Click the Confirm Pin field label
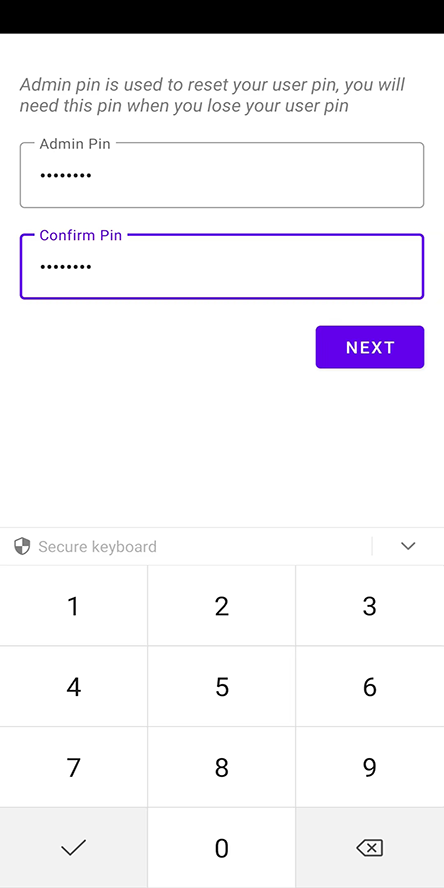The height and width of the screenshot is (888, 444). click(x=81, y=235)
